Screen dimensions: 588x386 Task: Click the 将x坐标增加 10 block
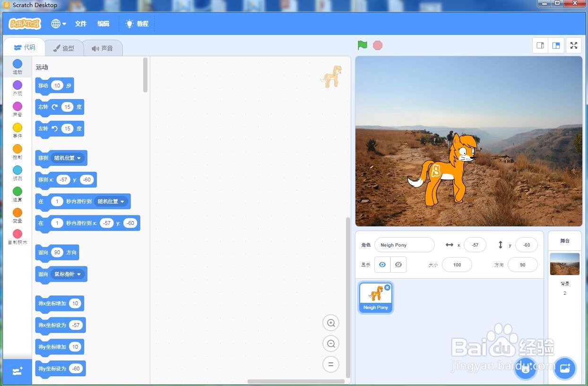coord(60,304)
